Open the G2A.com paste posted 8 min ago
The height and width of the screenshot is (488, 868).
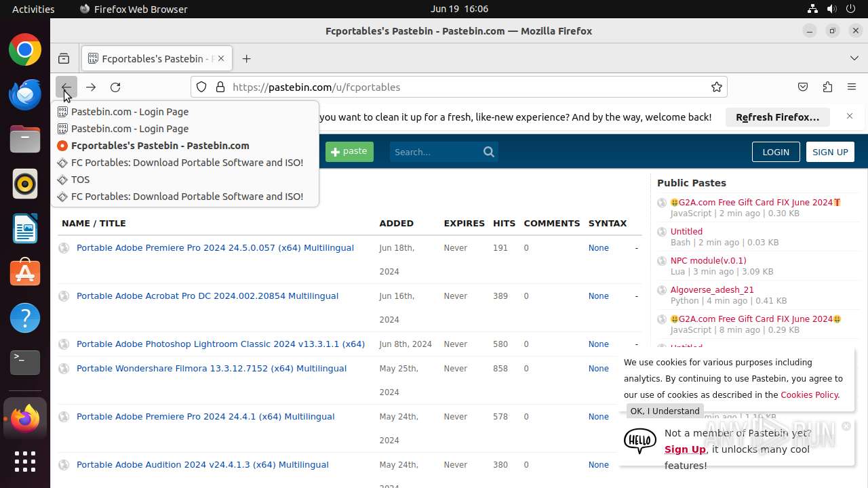(x=755, y=319)
